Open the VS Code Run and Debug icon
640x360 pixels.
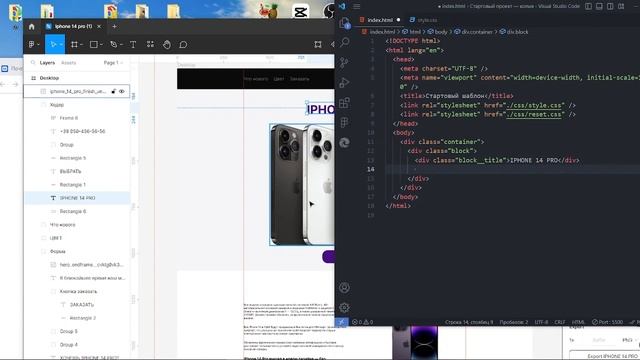pyautogui.click(x=344, y=82)
